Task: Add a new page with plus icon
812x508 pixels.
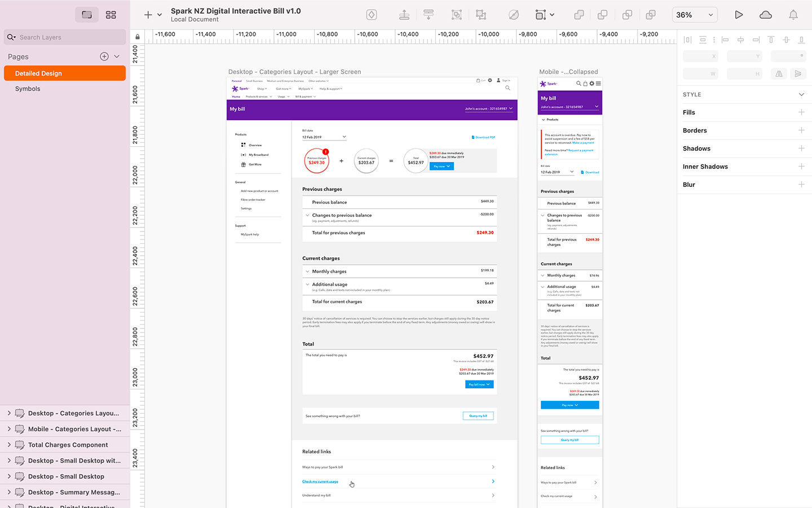Action: click(x=104, y=56)
